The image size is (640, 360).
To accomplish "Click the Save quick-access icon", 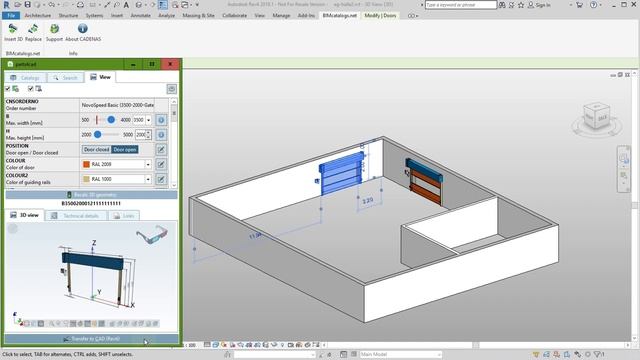I will click(27, 5).
